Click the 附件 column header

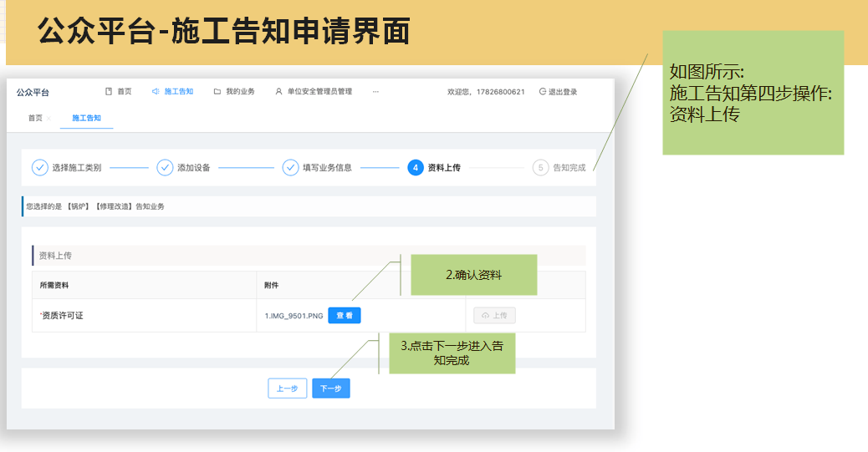tap(271, 286)
